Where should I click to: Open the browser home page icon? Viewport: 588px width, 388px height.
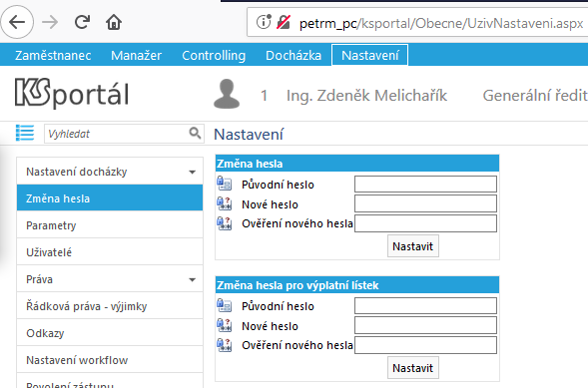click(114, 22)
